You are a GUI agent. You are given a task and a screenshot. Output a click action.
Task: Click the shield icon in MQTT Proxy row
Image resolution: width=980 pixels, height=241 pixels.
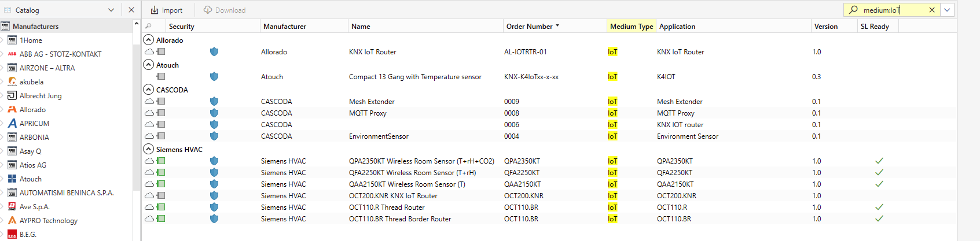coord(214,113)
